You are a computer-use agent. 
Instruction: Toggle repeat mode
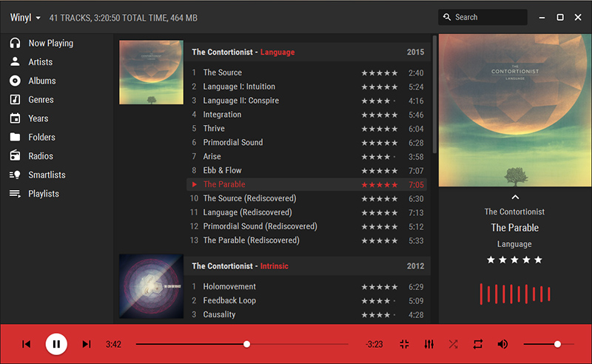(478, 344)
